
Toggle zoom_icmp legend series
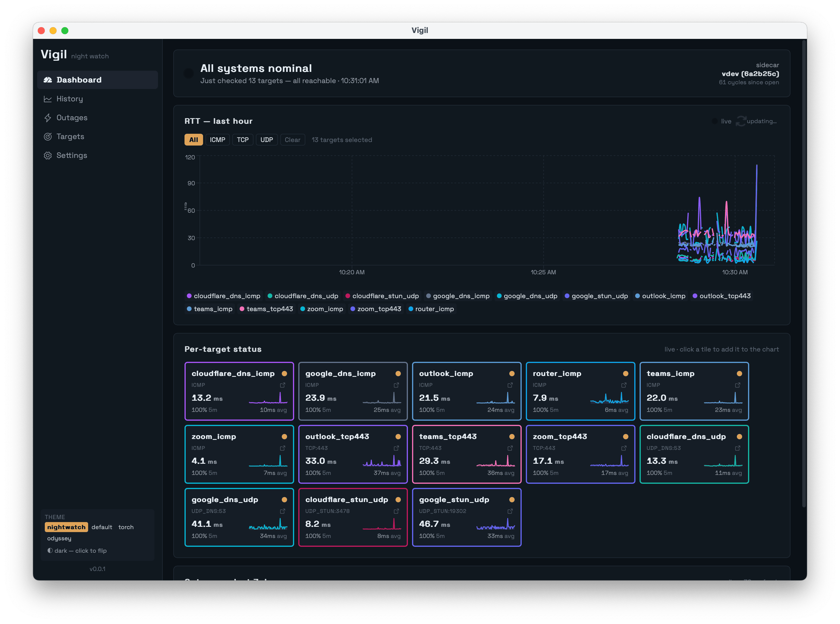(322, 309)
